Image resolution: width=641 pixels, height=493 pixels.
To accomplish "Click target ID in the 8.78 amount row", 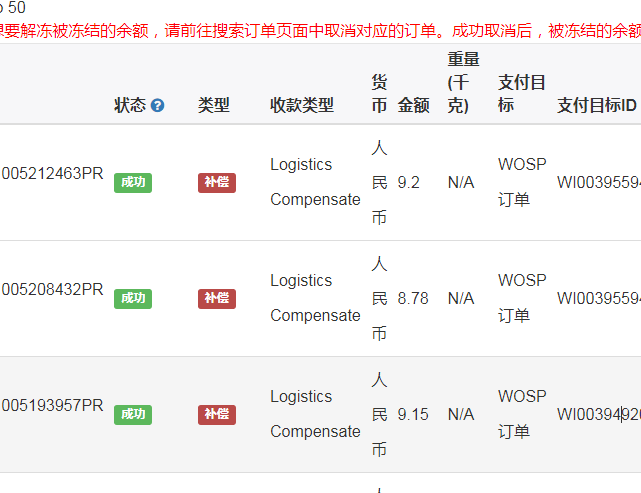I will (x=599, y=299).
